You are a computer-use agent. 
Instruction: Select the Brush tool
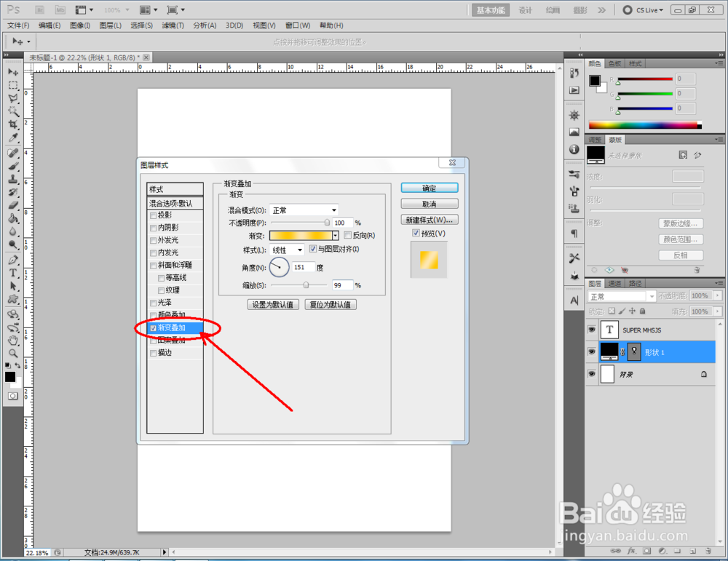coord(13,166)
